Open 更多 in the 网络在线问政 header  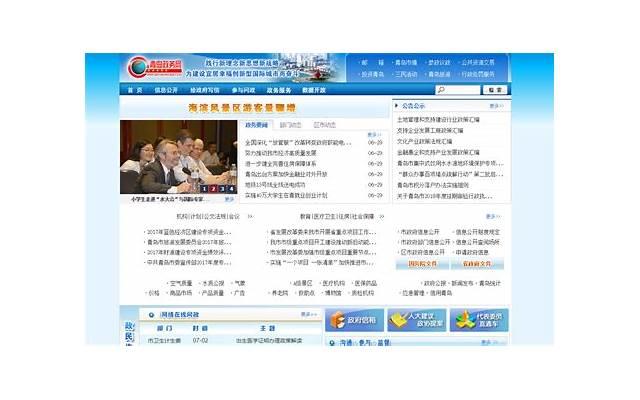tap(309, 314)
